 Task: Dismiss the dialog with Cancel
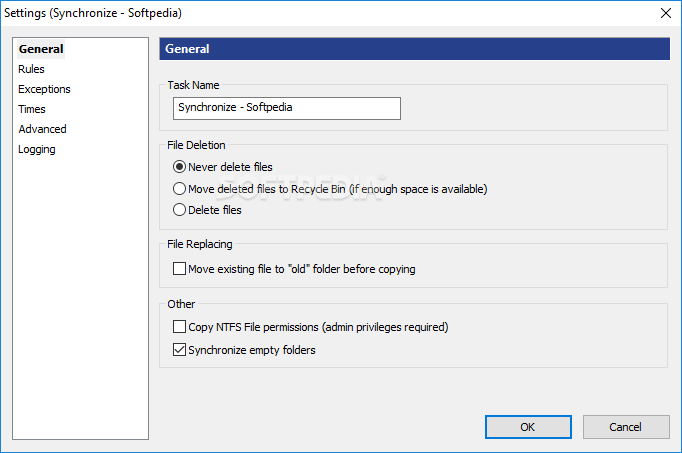(x=626, y=427)
